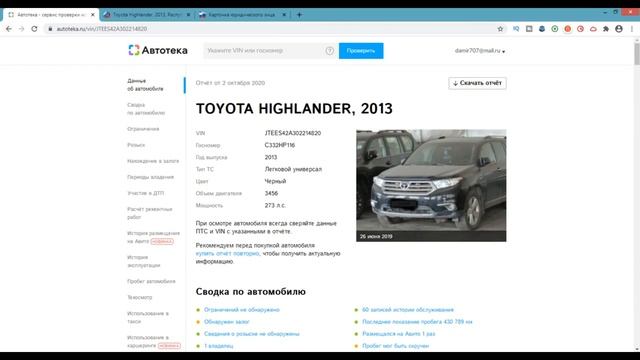The height and width of the screenshot is (360, 640).
Task: Click the Проверить button
Action: pos(361,51)
